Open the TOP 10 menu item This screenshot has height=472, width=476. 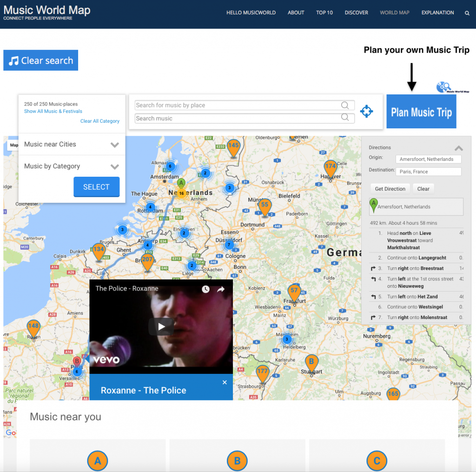point(324,13)
